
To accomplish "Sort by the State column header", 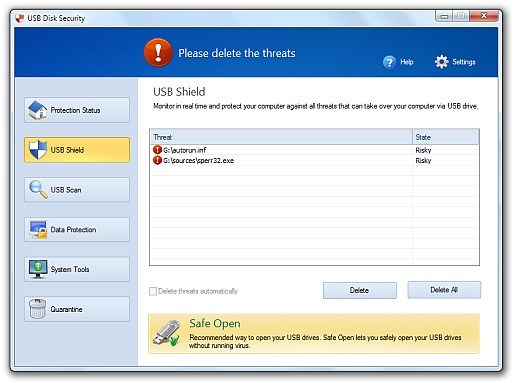I will click(x=445, y=137).
